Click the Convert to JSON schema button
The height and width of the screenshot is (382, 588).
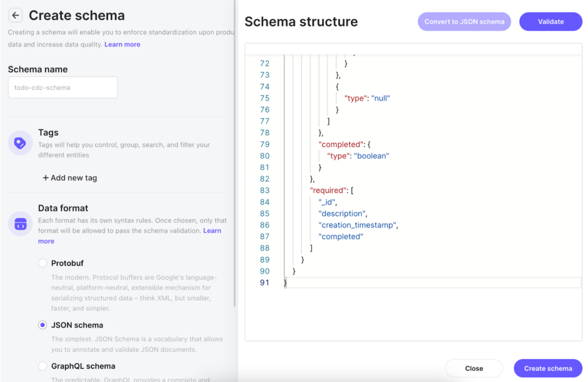465,21
